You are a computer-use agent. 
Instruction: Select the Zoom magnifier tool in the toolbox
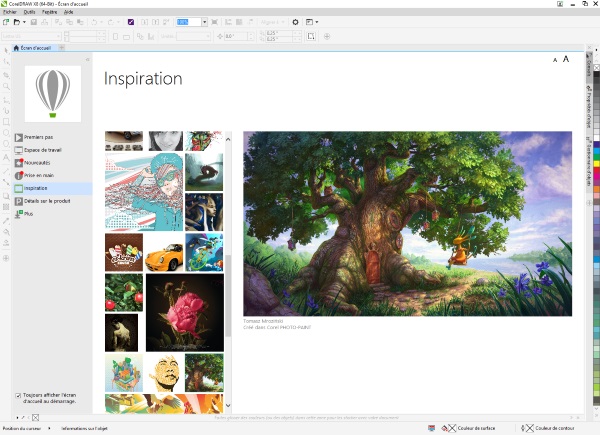tap(6, 87)
